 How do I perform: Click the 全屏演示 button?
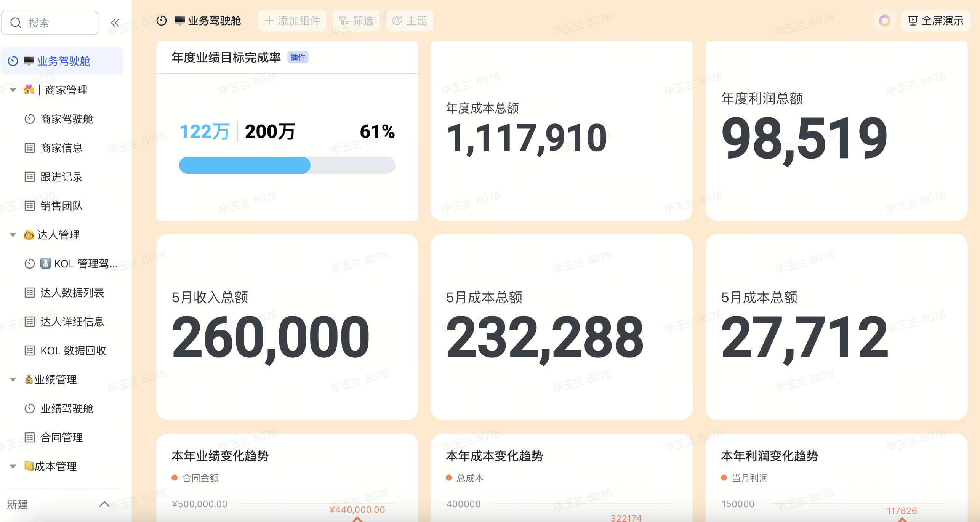pyautogui.click(x=935, y=21)
